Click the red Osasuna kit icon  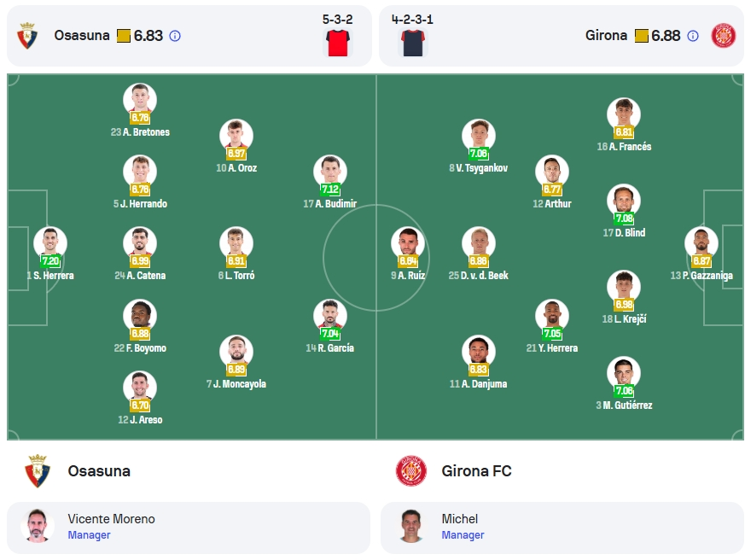click(338, 43)
